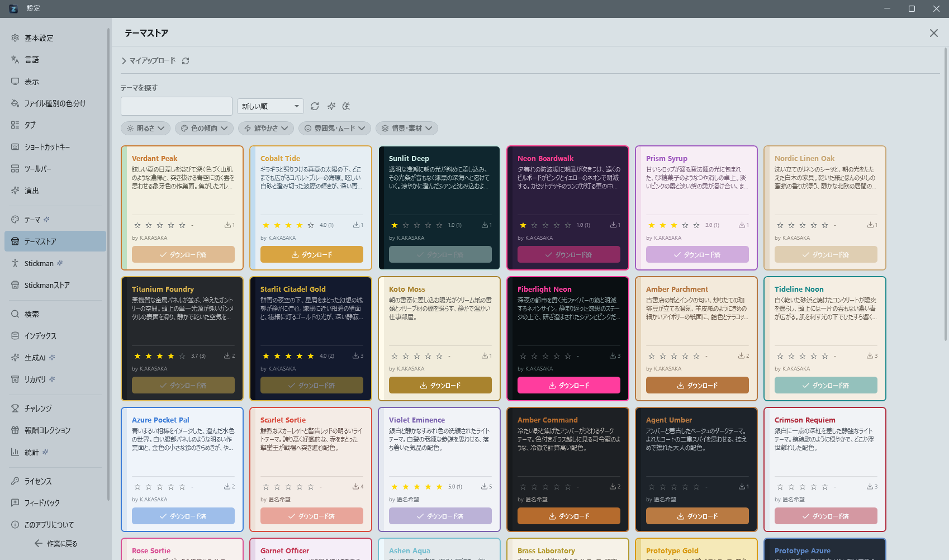Open the 雰囲気・ムード filter dropdown
This screenshot has height=560, width=949.
(x=335, y=128)
